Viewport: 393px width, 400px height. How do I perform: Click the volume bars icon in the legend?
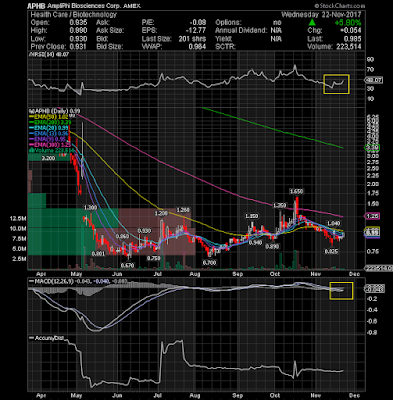[x=30, y=150]
